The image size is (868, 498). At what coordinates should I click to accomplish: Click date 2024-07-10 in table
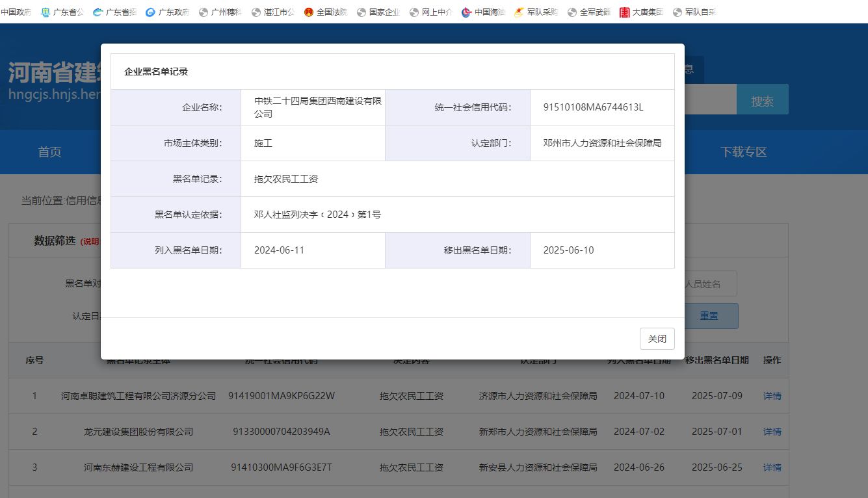639,396
